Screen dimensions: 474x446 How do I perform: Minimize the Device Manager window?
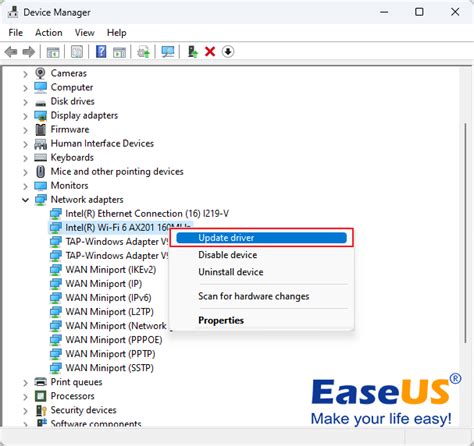click(x=384, y=12)
